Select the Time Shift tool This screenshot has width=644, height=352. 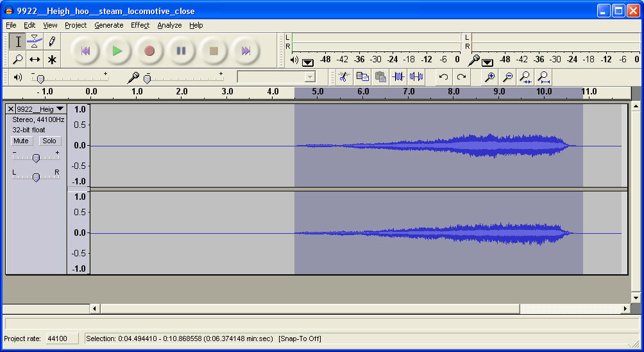[x=35, y=60]
